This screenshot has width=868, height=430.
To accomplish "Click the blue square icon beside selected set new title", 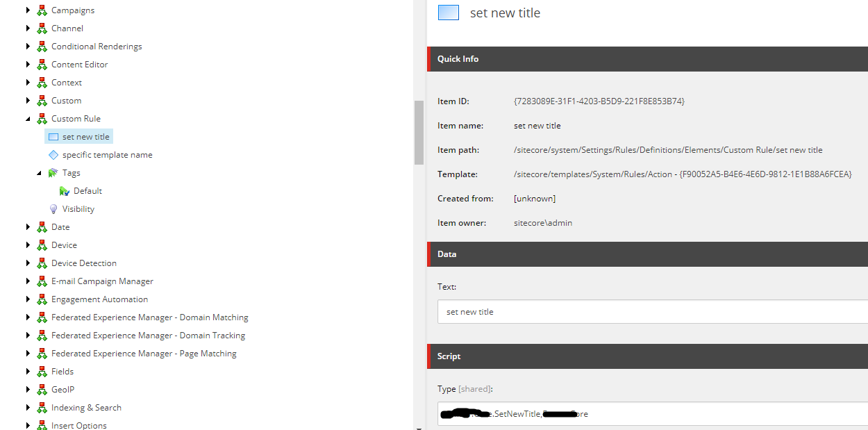I will pos(53,136).
